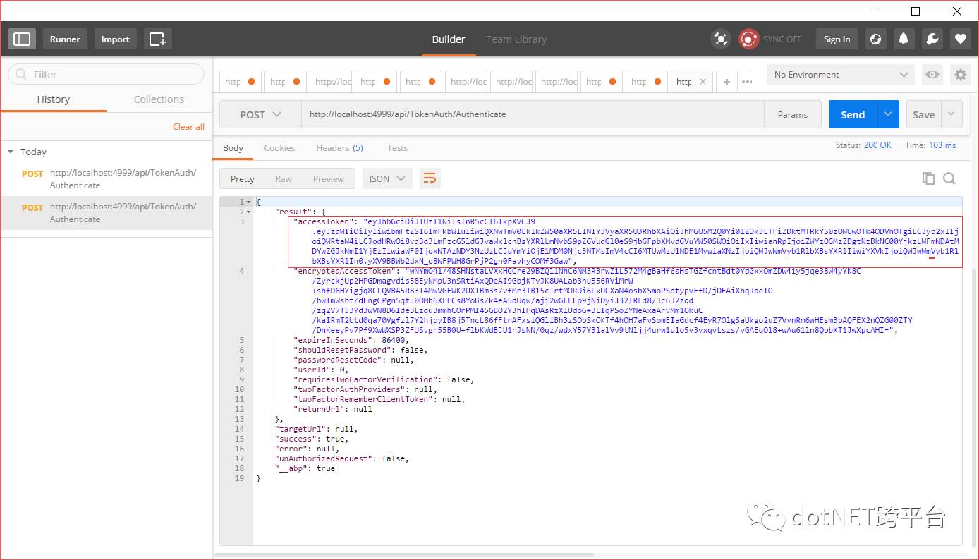This screenshot has height=560, width=979.
Task: View response Cookies tab
Action: [279, 147]
